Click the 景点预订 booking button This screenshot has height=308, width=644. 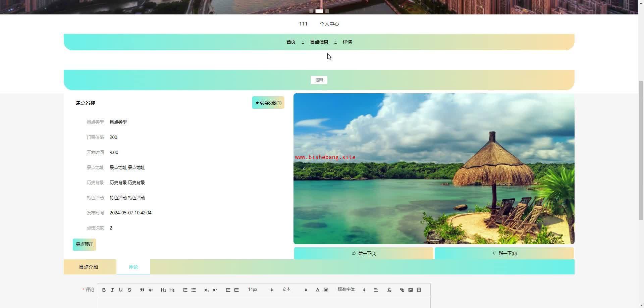[x=84, y=245]
